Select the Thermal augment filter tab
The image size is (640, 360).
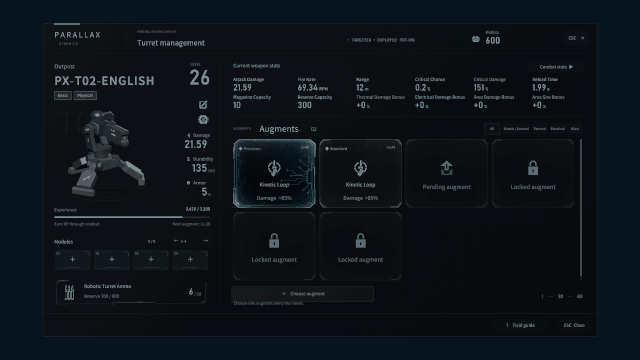pyautogui.click(x=539, y=129)
